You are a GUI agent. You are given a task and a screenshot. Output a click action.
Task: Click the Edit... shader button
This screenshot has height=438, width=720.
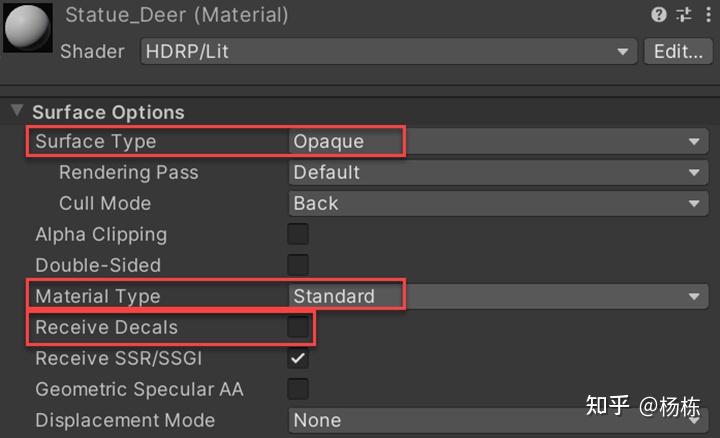[x=678, y=51]
